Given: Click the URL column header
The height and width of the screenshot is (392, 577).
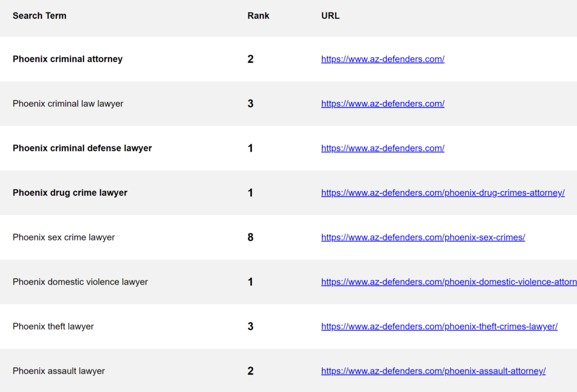Looking at the screenshot, I should (330, 16).
